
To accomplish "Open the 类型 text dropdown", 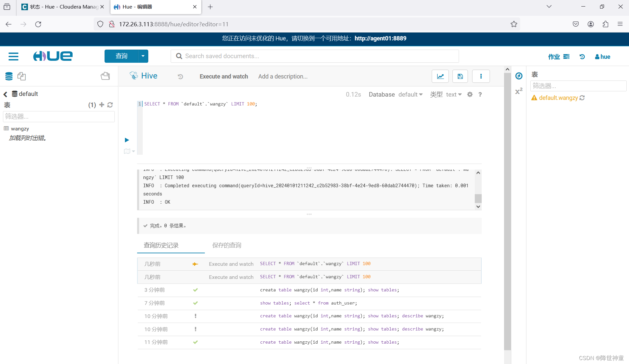I will tap(454, 94).
